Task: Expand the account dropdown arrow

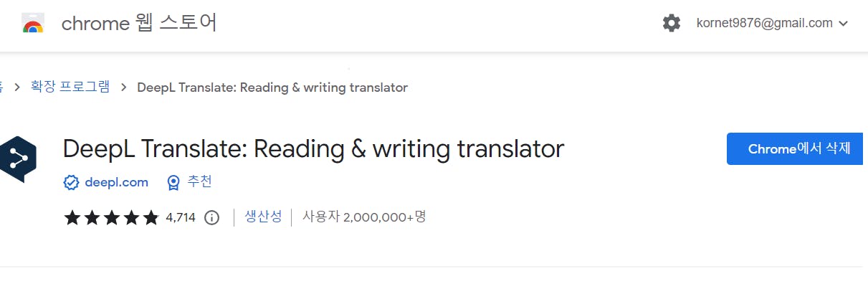Action: [843, 24]
